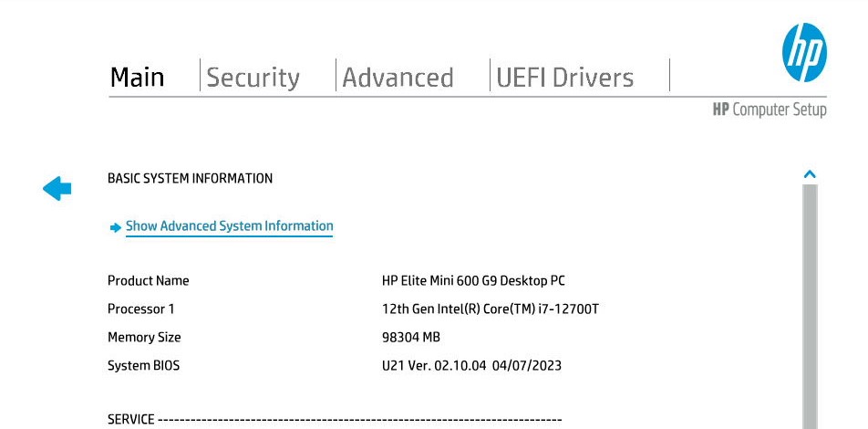This screenshot has width=868, height=429.
Task: Select the i7-12700T processor value
Action: pos(490,309)
